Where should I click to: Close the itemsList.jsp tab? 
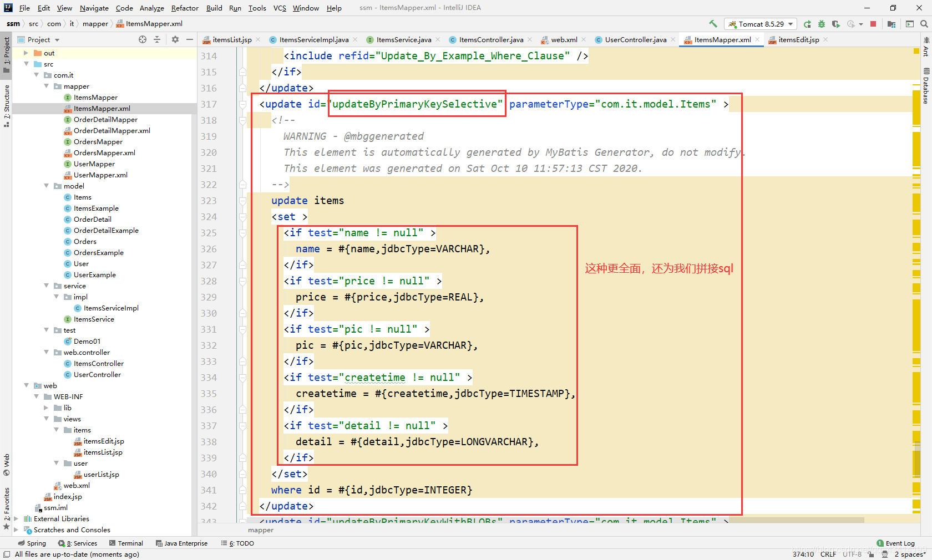click(x=259, y=39)
